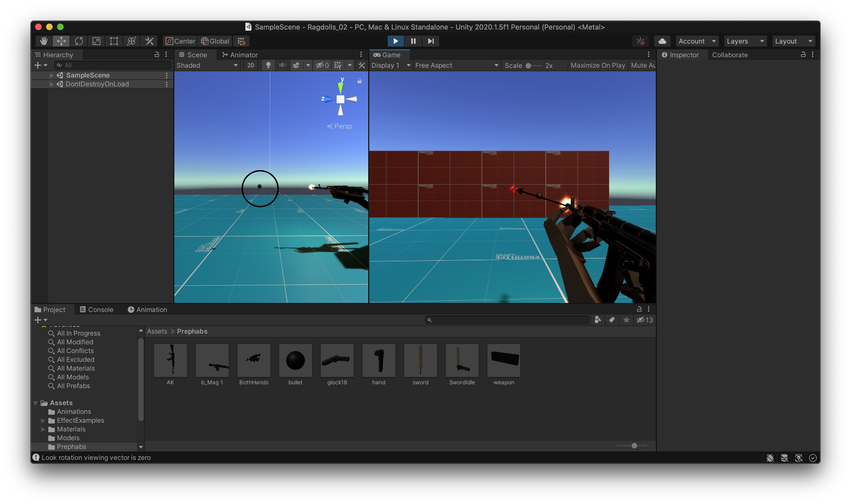The height and width of the screenshot is (504, 851).
Task: Save current Project search as favorite
Action: tap(626, 320)
